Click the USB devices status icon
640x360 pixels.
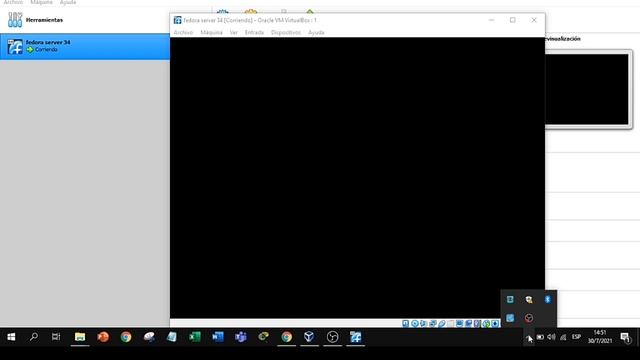[442, 324]
